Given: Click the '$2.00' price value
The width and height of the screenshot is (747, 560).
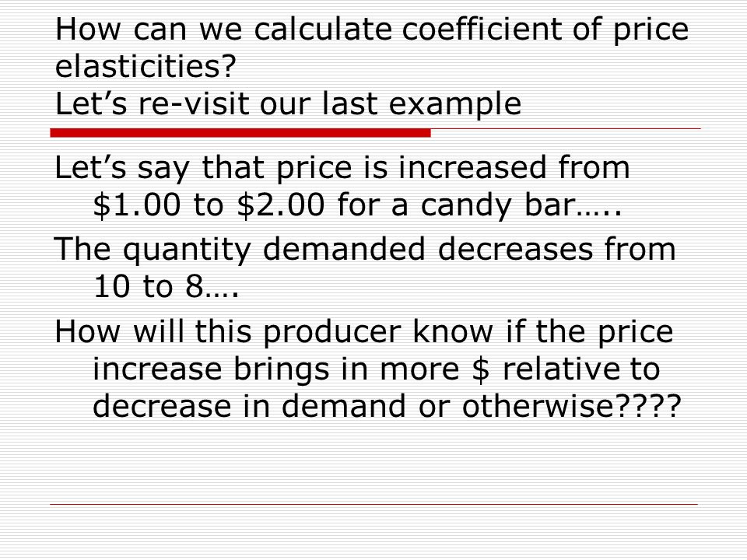Looking at the screenshot, I should (x=281, y=205).
